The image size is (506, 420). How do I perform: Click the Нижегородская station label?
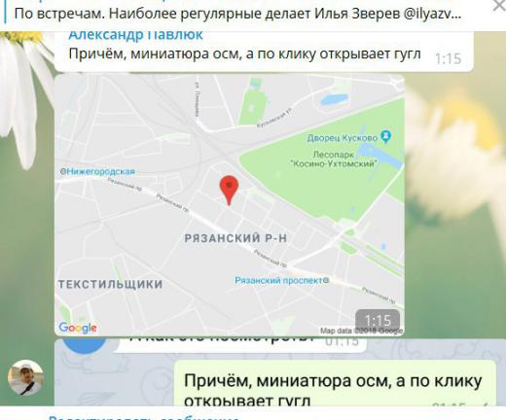pyautogui.click(x=97, y=171)
